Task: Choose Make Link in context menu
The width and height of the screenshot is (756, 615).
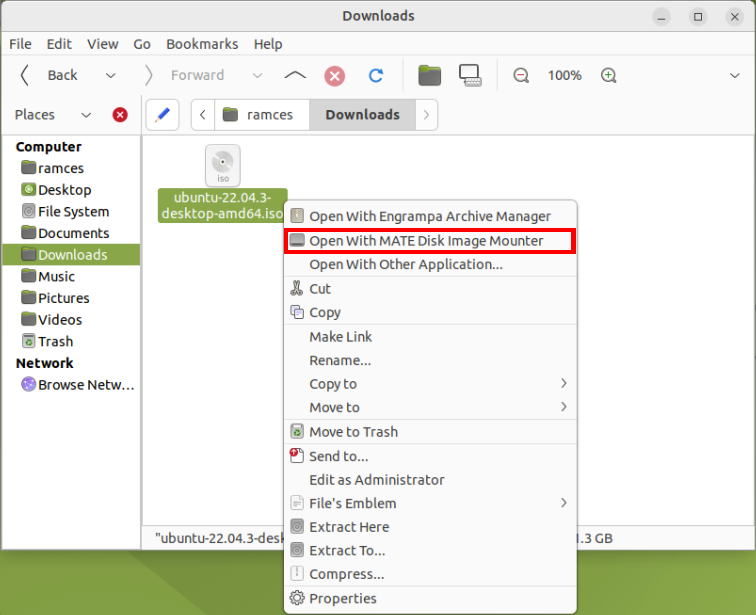Action: click(x=430, y=337)
